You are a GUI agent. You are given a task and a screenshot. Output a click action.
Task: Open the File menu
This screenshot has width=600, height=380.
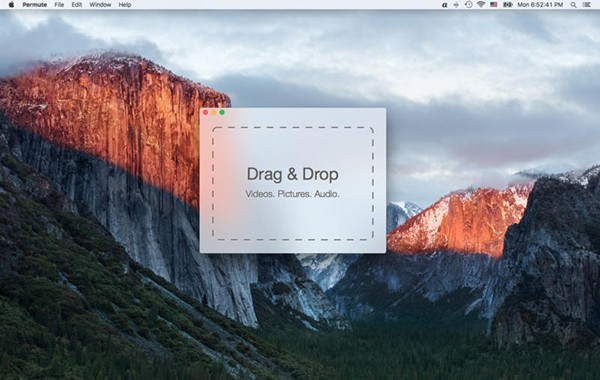click(59, 5)
